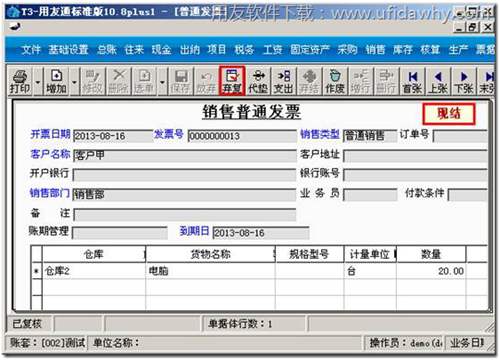
Task: Open the 现金 menu
Action: pyautogui.click(x=162, y=50)
